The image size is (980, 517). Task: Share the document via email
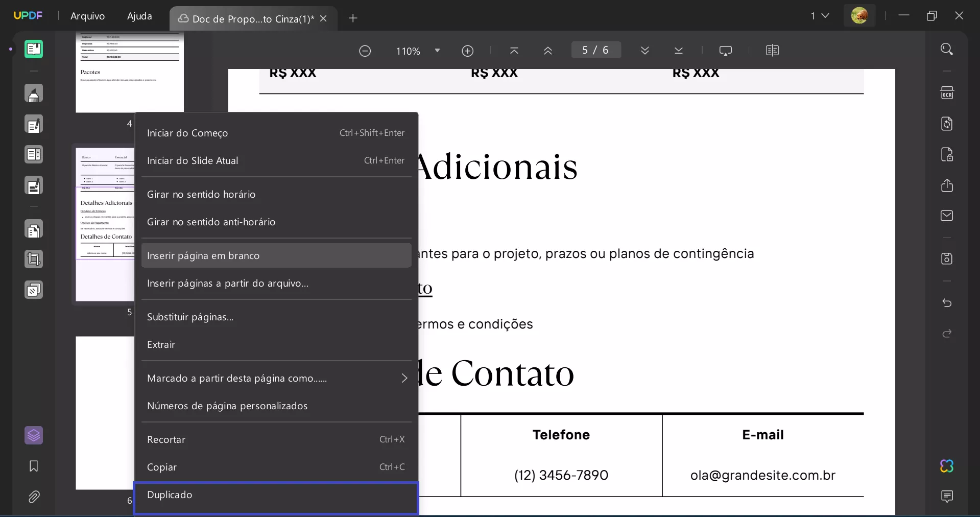coord(947,216)
